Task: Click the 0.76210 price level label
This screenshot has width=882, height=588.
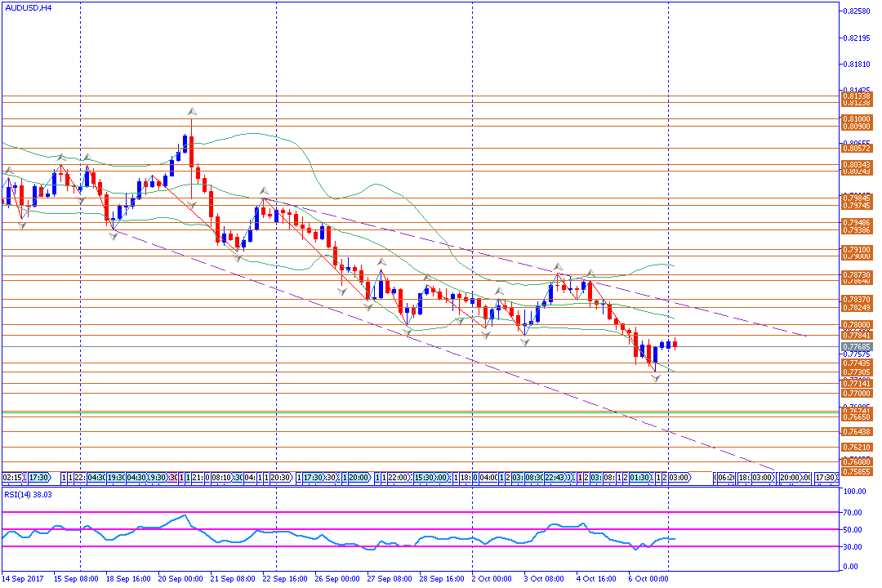Action: coord(856,448)
